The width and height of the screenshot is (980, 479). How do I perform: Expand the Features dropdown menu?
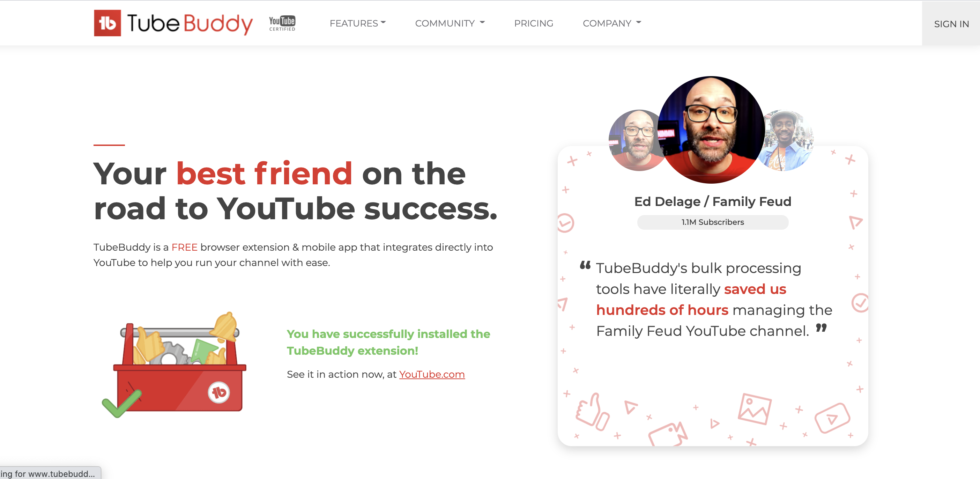358,23
